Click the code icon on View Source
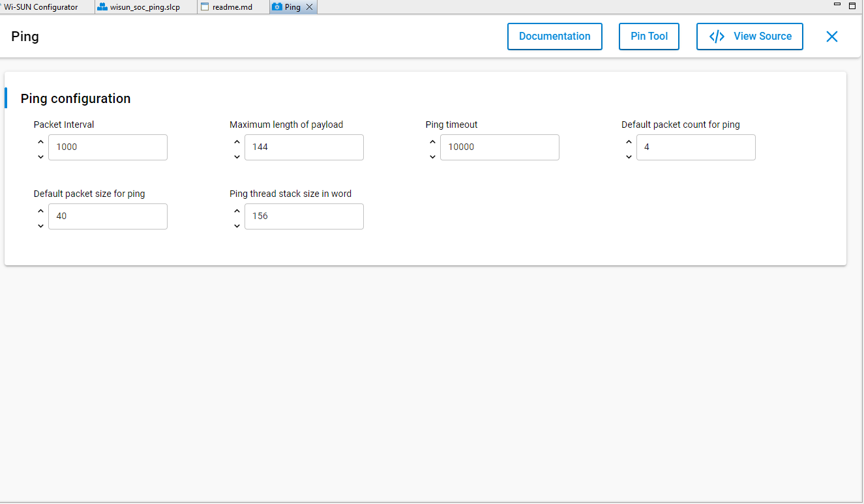This screenshot has width=864, height=504. point(717,37)
